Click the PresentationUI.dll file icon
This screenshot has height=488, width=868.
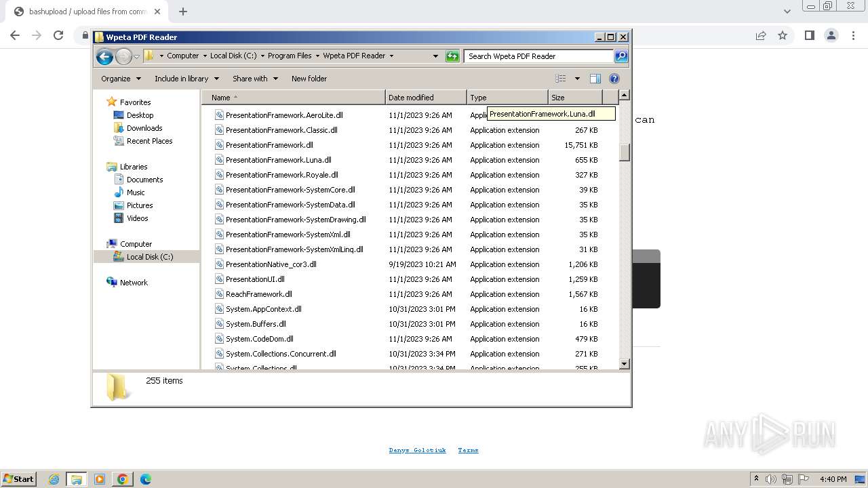point(219,279)
